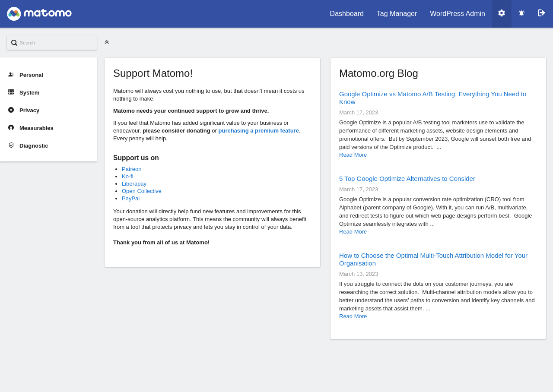Viewport: 553px width, 392px height.
Task: Click the 'March 13, 2023' post date
Action: pyautogui.click(x=359, y=274)
